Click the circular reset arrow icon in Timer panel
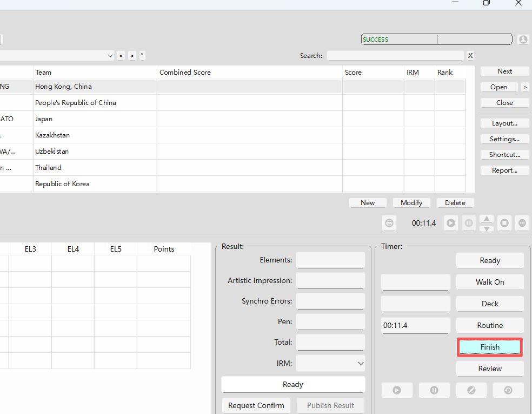Viewport: 532px width, 414px height. click(508, 390)
